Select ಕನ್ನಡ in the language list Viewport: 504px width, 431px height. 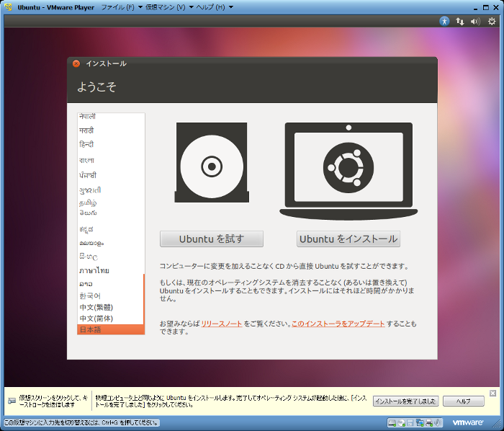(x=111, y=229)
